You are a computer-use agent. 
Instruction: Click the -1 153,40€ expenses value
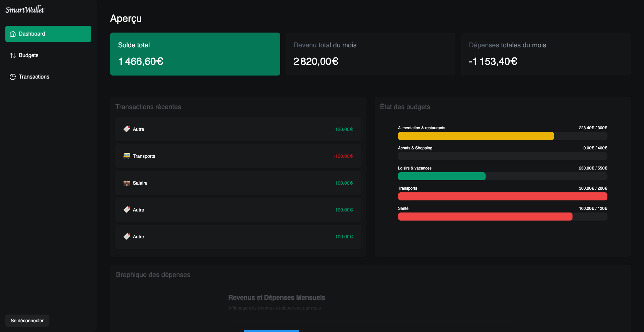coord(493,61)
